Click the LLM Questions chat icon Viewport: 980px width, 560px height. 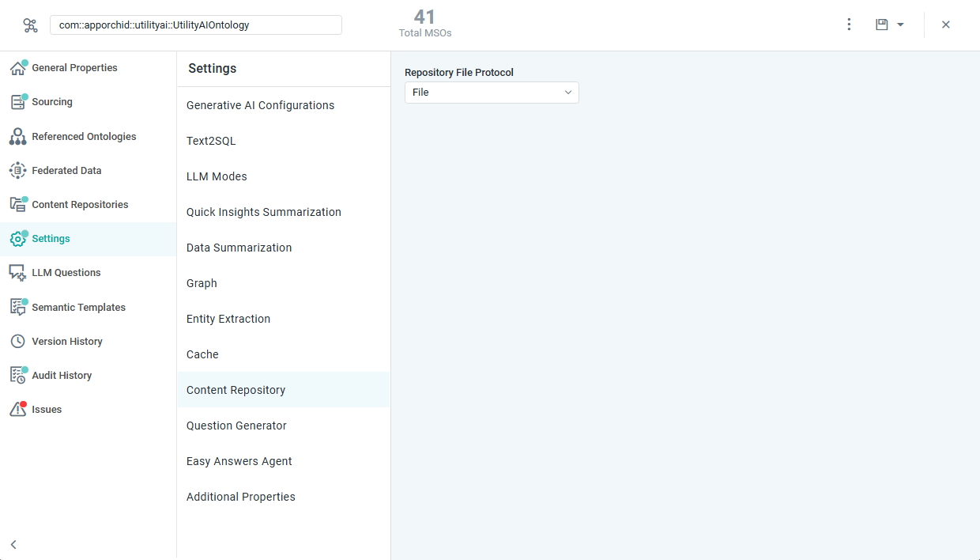click(x=17, y=273)
